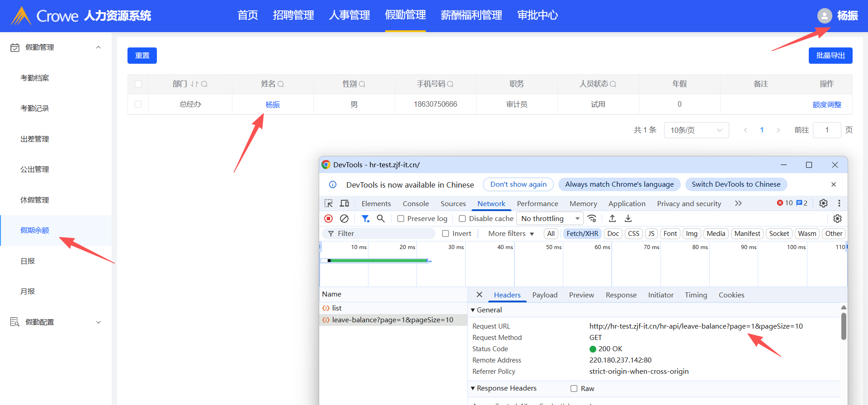Toggle the device toolbar icon
Viewport: 868px width, 405px height.
click(344, 203)
